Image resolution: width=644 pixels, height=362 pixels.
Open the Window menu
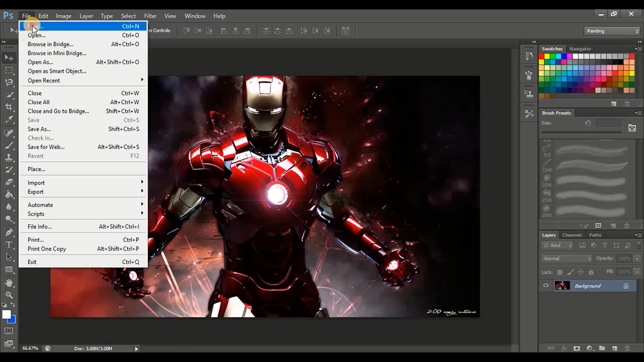tap(195, 16)
